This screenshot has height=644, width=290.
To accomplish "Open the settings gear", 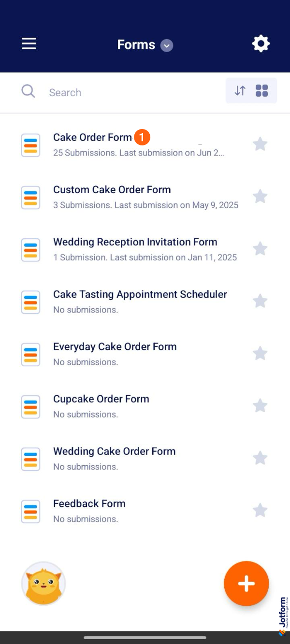I will coord(261,44).
